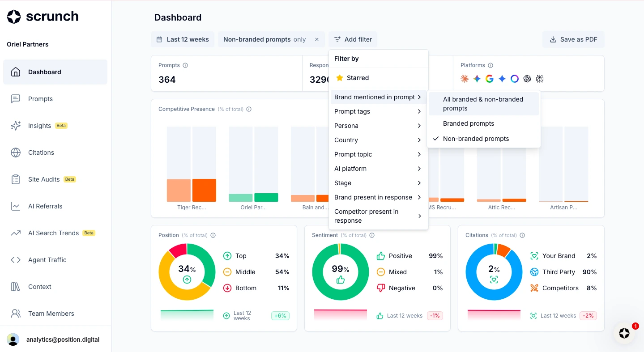Screen dimensions: 644x352
Task: Remove the Non-branded prompts filter chip
Action: [x=317, y=39]
